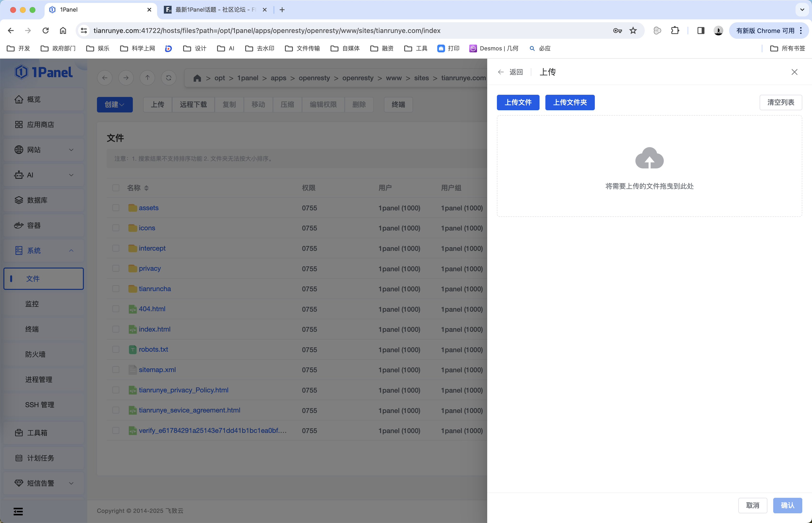Image resolution: width=812 pixels, height=523 pixels.
Task: Click 远程下载 toolbar button
Action: tap(193, 105)
